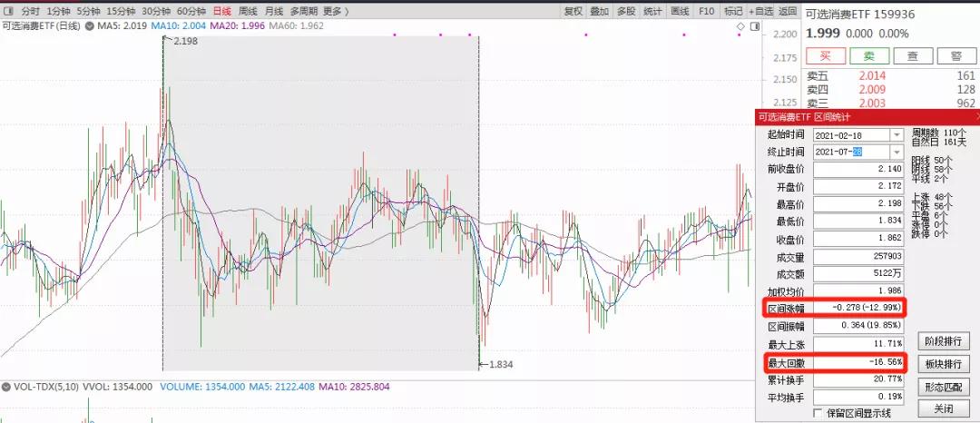Open the 起始时间 date dropdown
The width and height of the screenshot is (980, 423).
coord(897,134)
